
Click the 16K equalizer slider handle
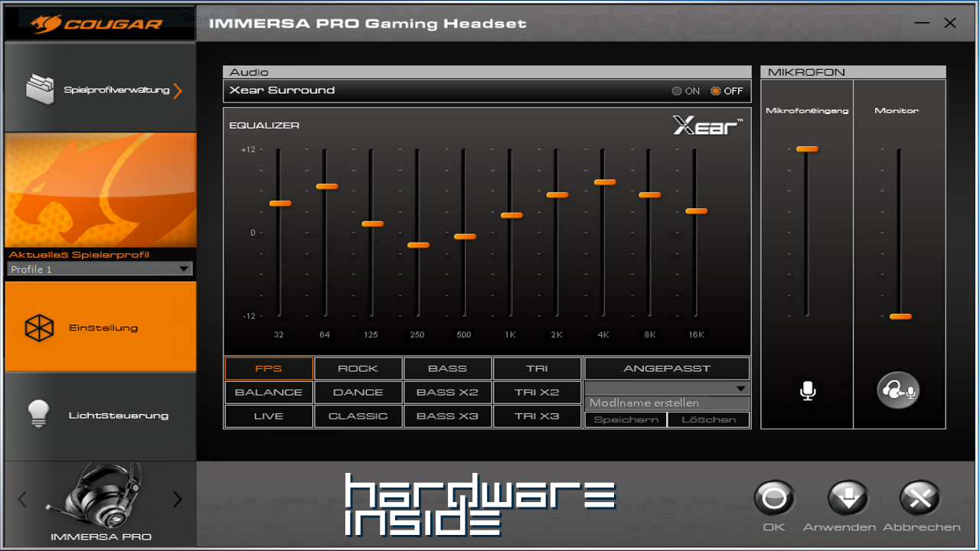pos(696,211)
